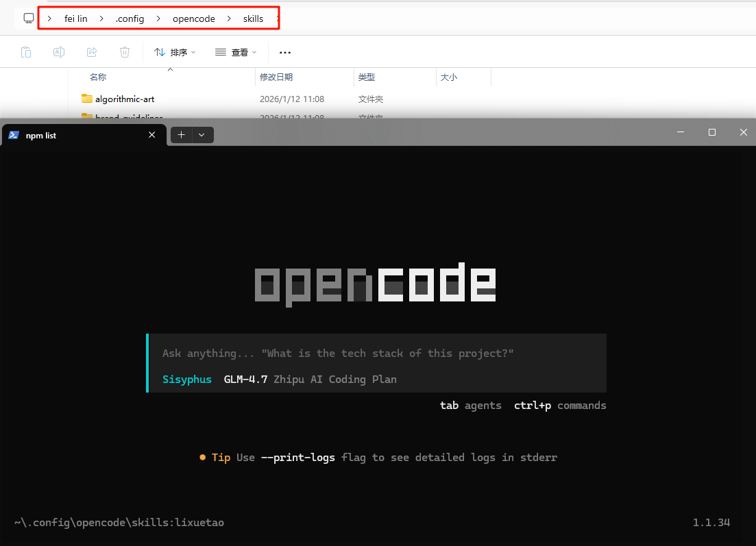Screen dimensions: 756x546
Task: Sort by 修改日期 column header
Action: [x=276, y=77]
